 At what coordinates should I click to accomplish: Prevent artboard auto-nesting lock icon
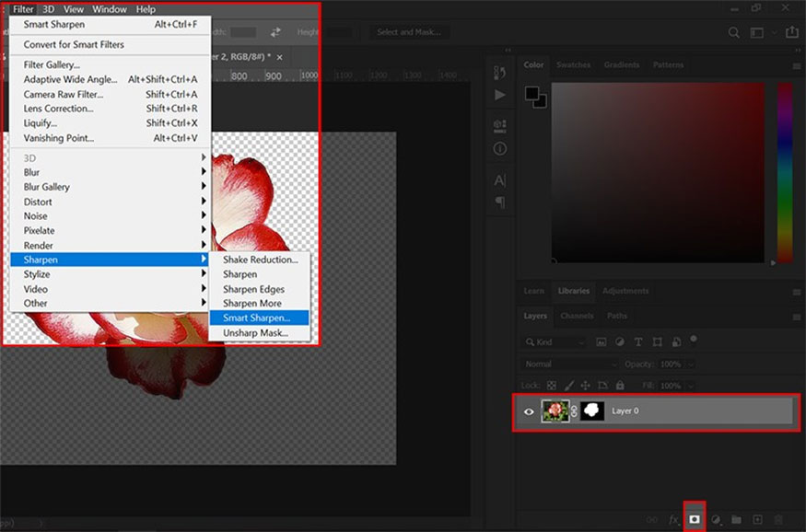coord(603,385)
